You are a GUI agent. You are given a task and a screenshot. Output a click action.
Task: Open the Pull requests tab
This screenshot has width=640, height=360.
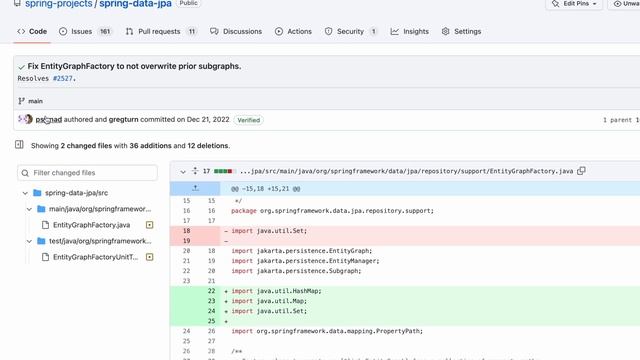point(161,31)
